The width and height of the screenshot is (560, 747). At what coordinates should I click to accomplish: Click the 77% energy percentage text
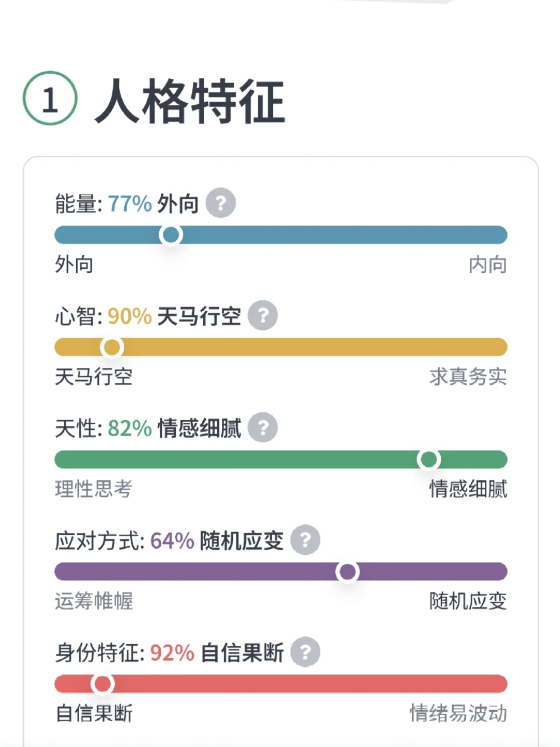(130, 203)
